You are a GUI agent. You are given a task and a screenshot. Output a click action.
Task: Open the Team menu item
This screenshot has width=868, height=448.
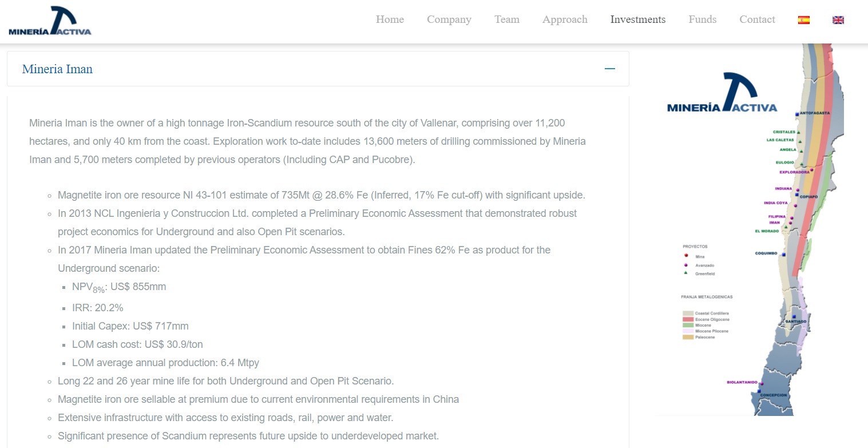click(507, 19)
